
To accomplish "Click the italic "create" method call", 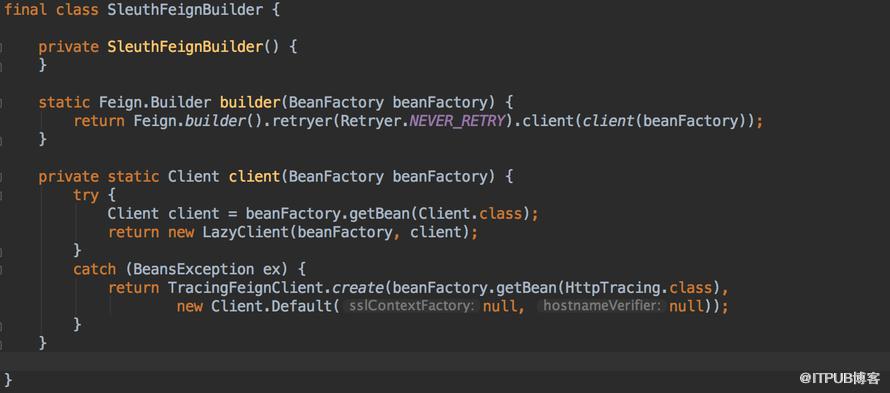I will tap(358, 288).
